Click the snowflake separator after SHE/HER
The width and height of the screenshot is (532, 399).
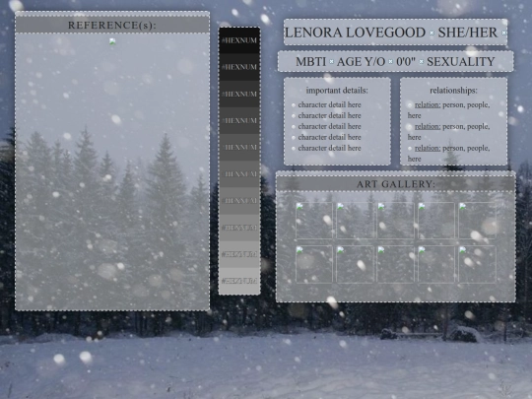[x=503, y=33]
